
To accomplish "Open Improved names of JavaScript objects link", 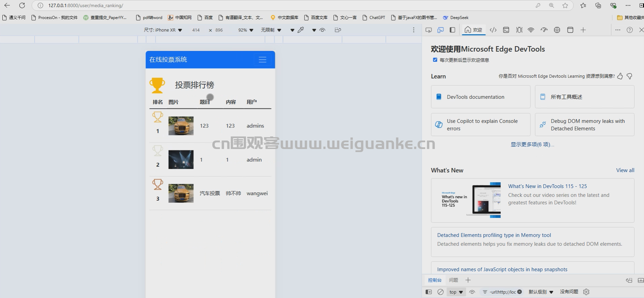I will tap(502, 269).
